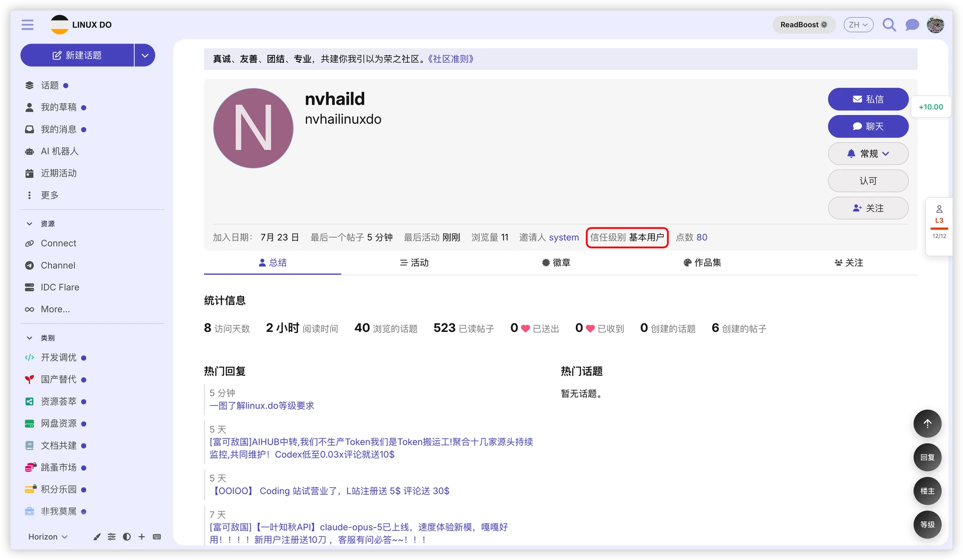Open the Connect sidebar link

[x=58, y=243]
